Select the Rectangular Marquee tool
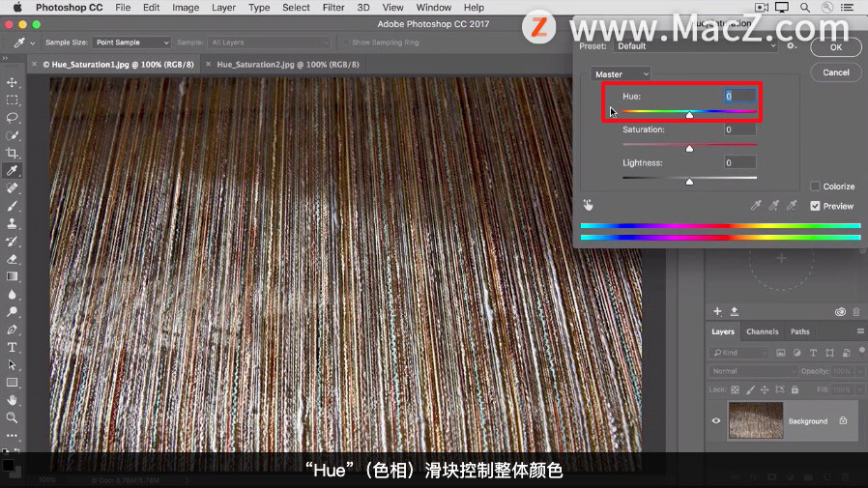Viewport: 868px width, 488px height. pos(12,100)
